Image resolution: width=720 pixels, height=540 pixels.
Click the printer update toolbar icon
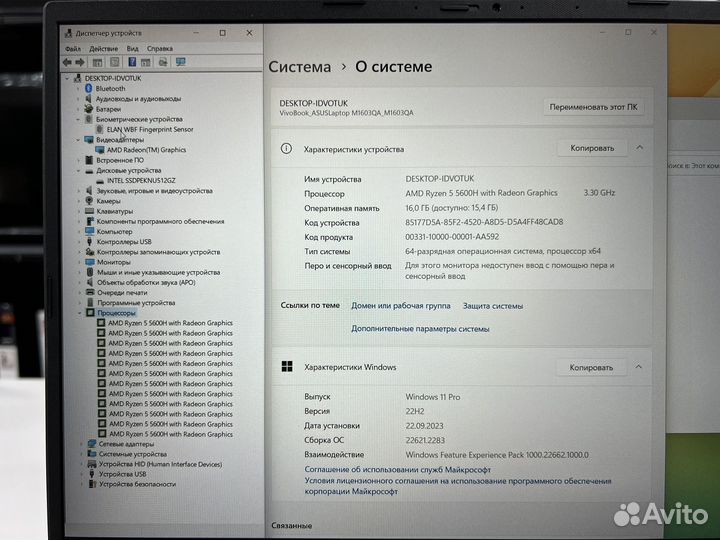pyautogui.click(x=163, y=62)
